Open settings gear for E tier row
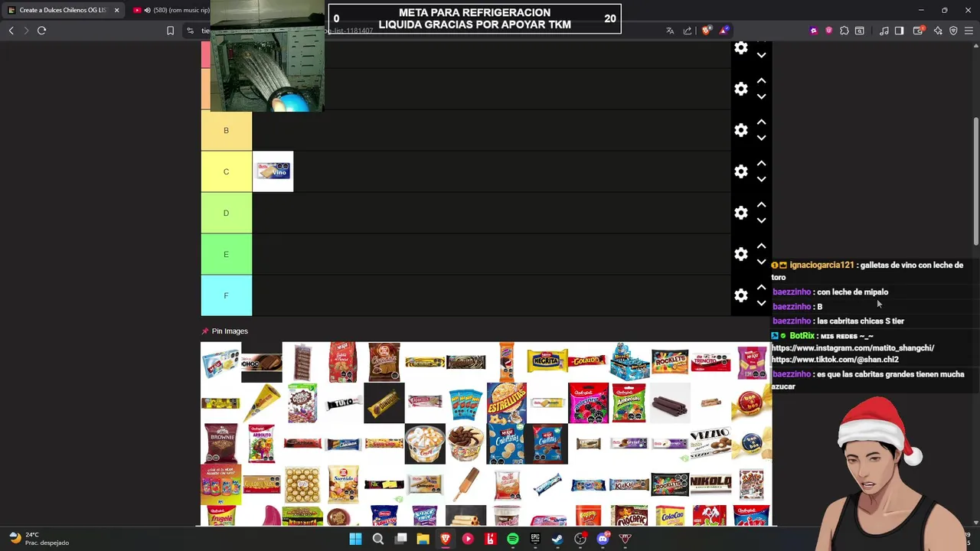This screenshot has width=980, height=551. coord(740,254)
